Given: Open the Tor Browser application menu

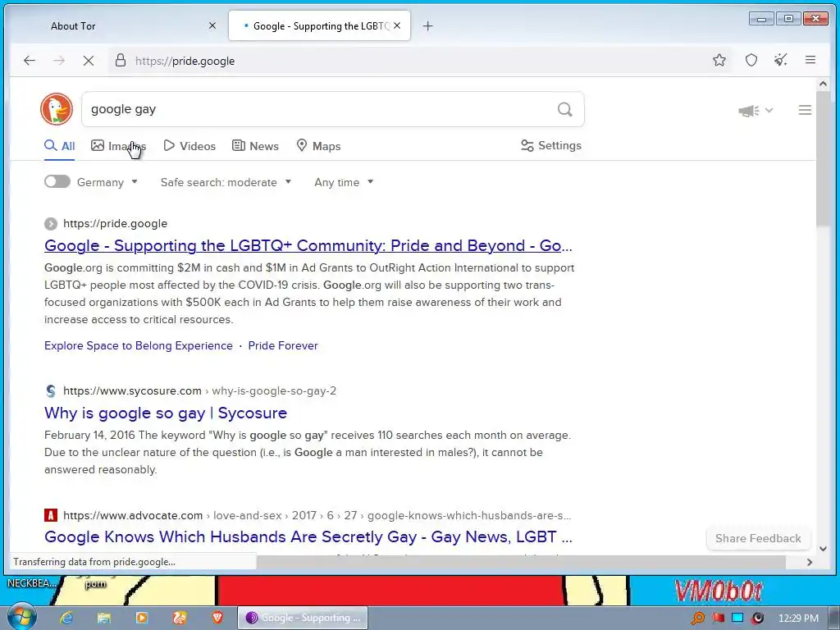Looking at the screenshot, I should (810, 60).
